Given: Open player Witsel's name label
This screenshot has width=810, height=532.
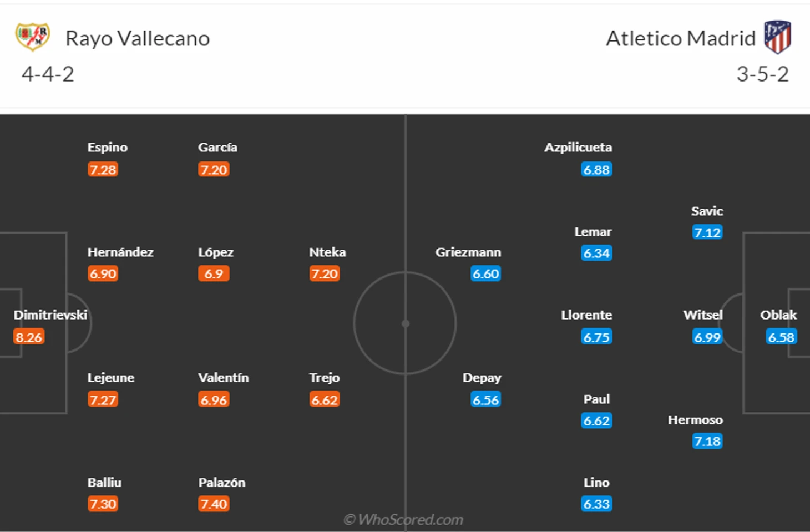Looking at the screenshot, I should click(x=703, y=315).
